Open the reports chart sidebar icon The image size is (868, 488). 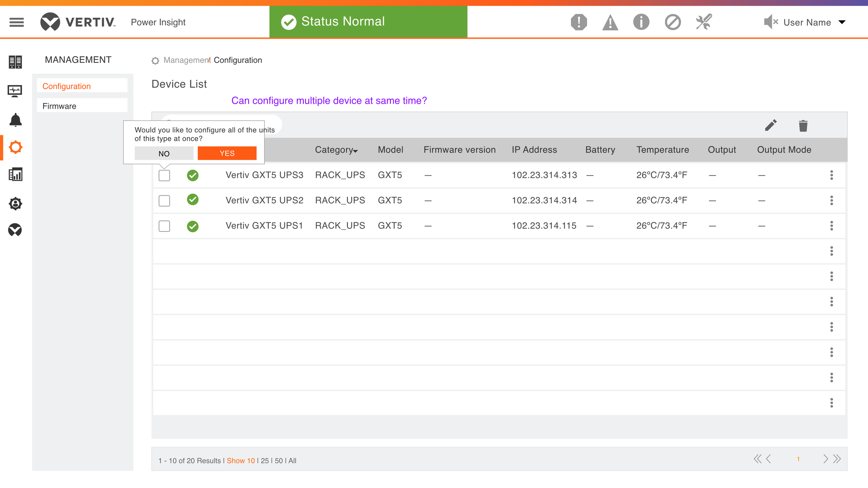point(15,175)
